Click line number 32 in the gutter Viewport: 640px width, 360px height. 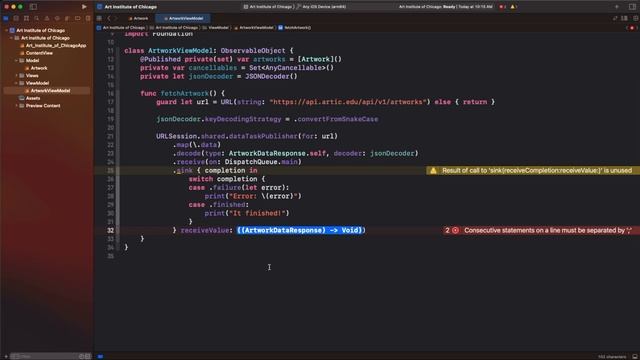click(111, 230)
